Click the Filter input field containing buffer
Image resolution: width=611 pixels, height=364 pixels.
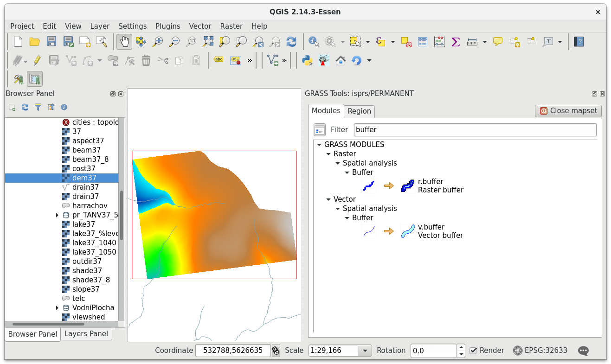[475, 130]
